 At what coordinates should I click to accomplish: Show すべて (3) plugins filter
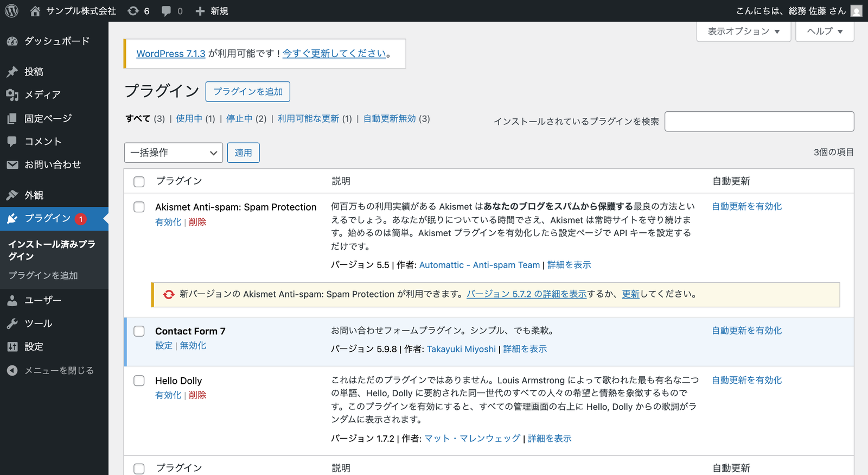coord(145,118)
